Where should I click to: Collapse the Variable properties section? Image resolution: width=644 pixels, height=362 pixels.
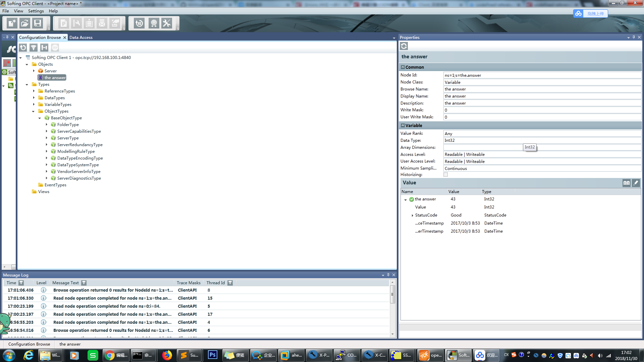point(403,125)
